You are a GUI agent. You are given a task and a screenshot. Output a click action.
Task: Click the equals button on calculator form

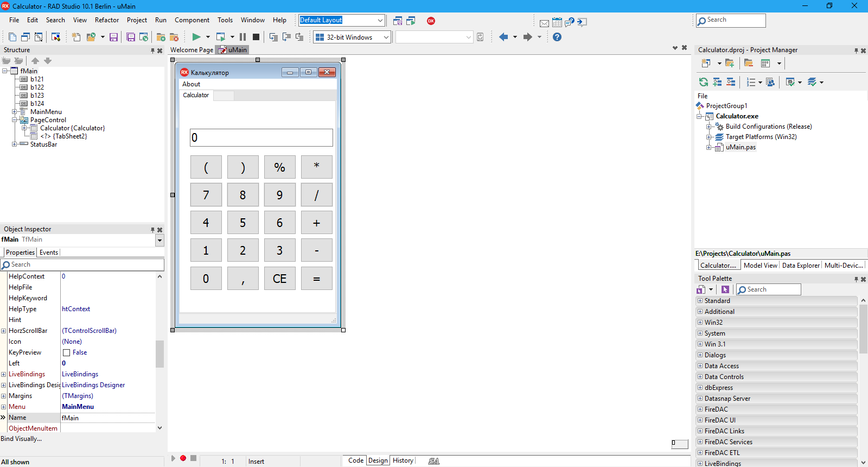[316, 279]
